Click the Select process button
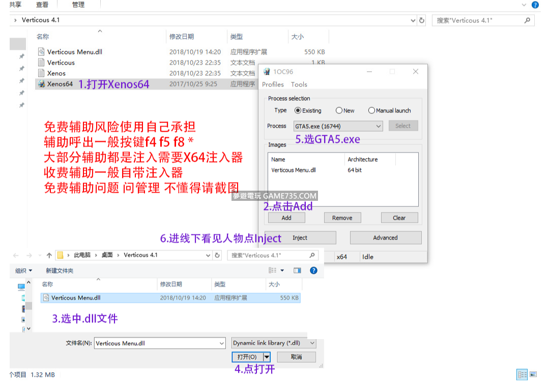Image resolution: width=550 pixels, height=392 pixels. [x=403, y=126]
